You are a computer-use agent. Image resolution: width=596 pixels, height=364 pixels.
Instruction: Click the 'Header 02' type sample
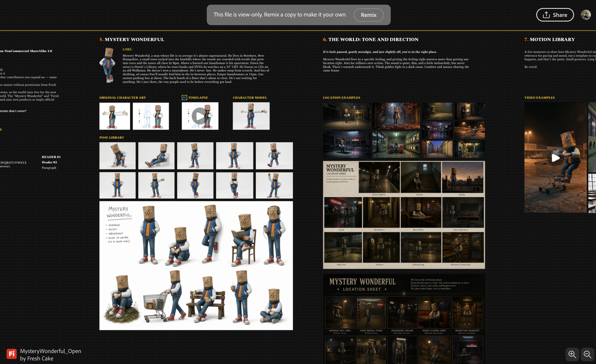click(49, 162)
